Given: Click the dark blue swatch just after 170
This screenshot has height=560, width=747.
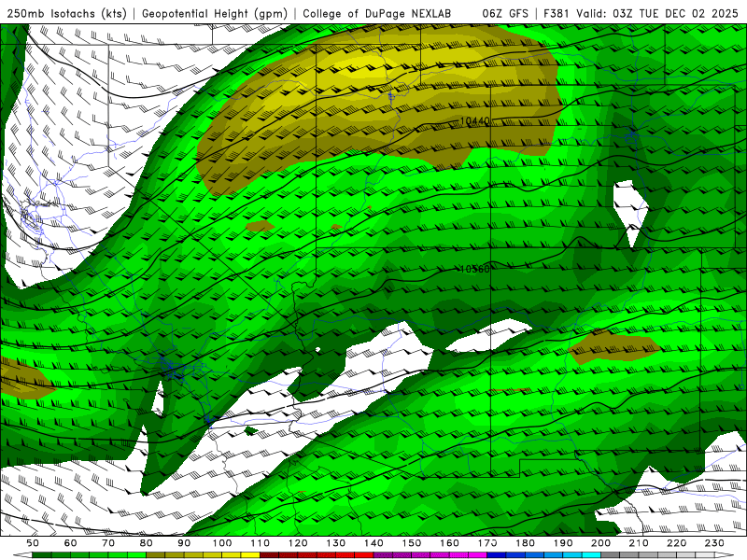Looking at the screenshot, I should point(497,555).
